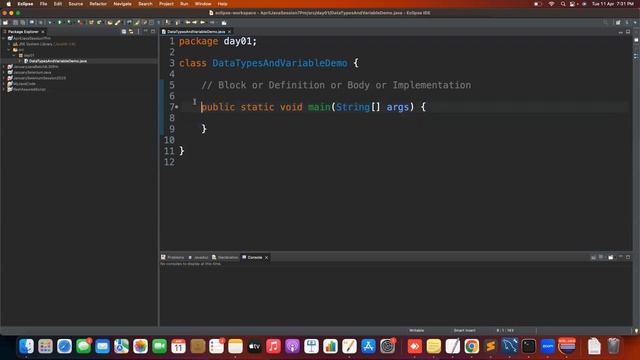
Task: Click the Writable status bar entry
Action: click(417, 330)
